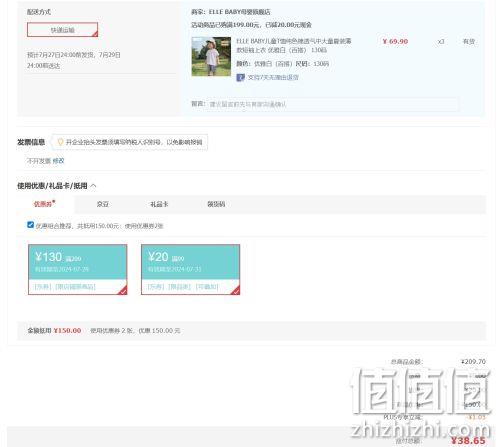Collapse the coupon/gift card/deduction section
Image resolution: width=500 pixels, height=447 pixels.
(x=93, y=186)
